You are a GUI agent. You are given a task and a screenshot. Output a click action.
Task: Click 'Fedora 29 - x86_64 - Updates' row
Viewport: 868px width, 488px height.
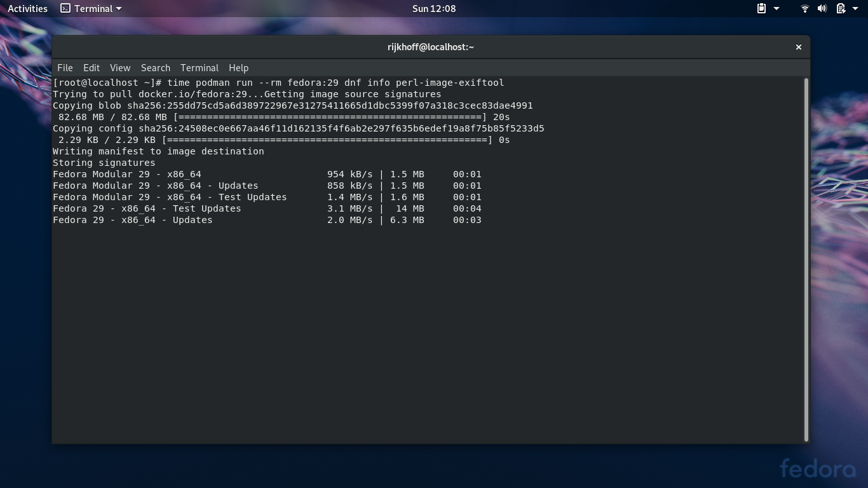267,220
